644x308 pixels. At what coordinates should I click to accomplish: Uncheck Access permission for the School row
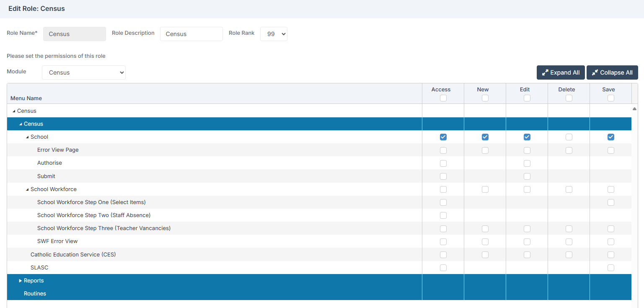(443, 137)
